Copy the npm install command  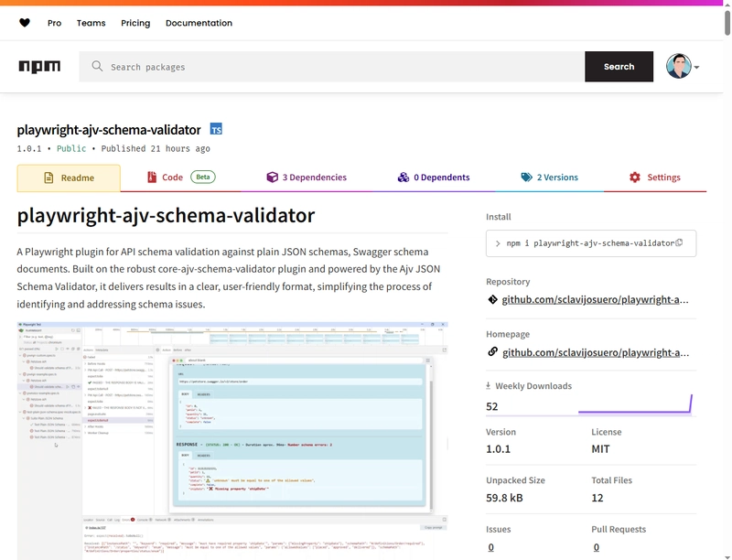coord(679,242)
